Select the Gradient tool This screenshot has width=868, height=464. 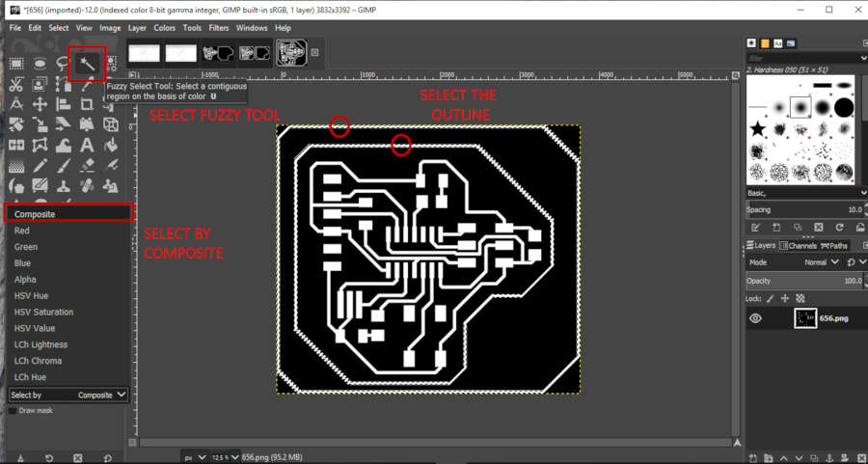[16, 166]
